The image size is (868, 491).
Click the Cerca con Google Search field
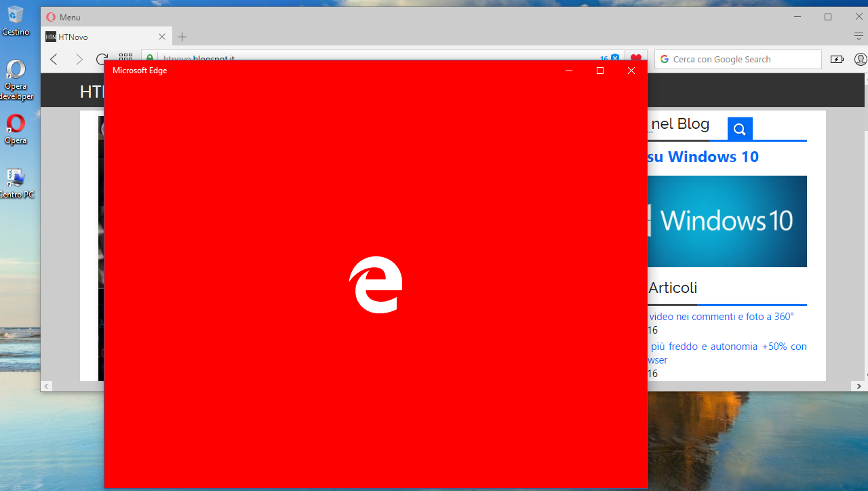[738, 59]
